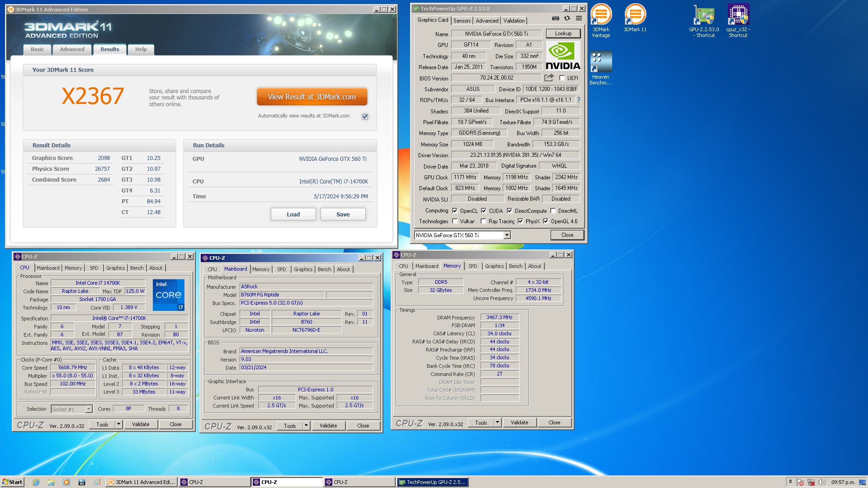Toggle the DirectCompute checkbox
The width and height of the screenshot is (868, 488).
pos(509,211)
